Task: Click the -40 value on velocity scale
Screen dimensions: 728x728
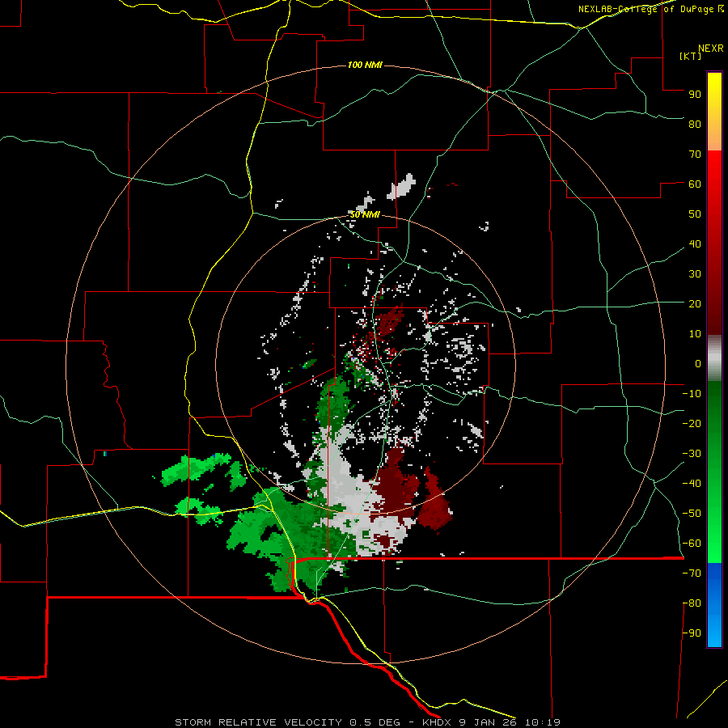Action: click(692, 484)
